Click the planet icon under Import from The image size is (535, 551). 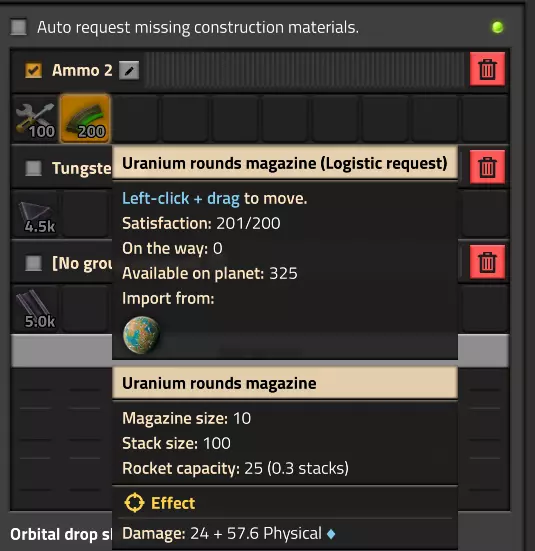pos(141,335)
